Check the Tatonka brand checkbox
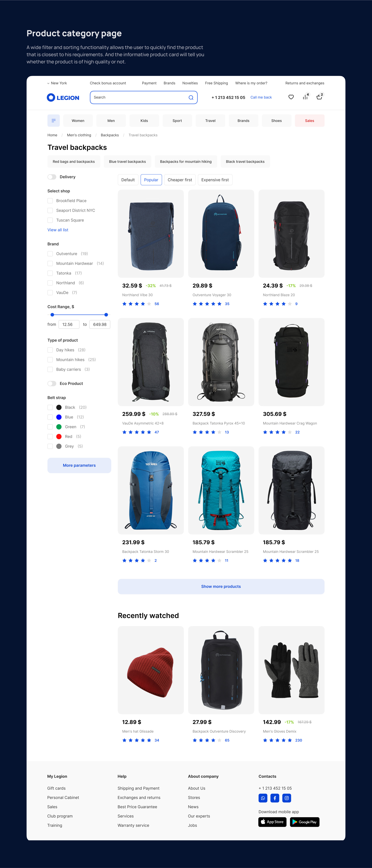 [50, 273]
